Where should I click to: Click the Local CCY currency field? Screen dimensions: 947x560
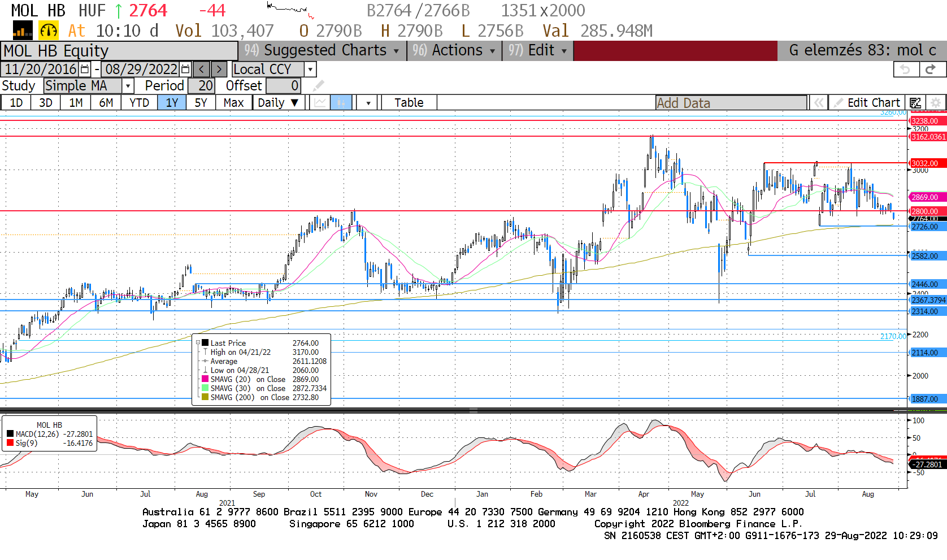268,69
